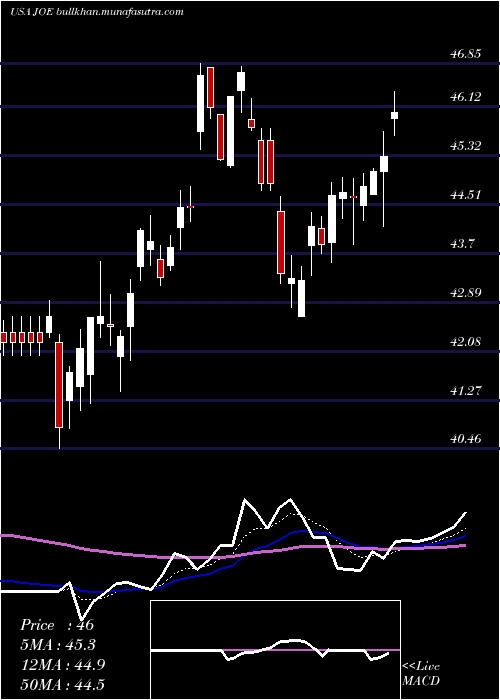Select the 44.51 price level label
Viewport: 500px width, 700px height.
(466, 195)
